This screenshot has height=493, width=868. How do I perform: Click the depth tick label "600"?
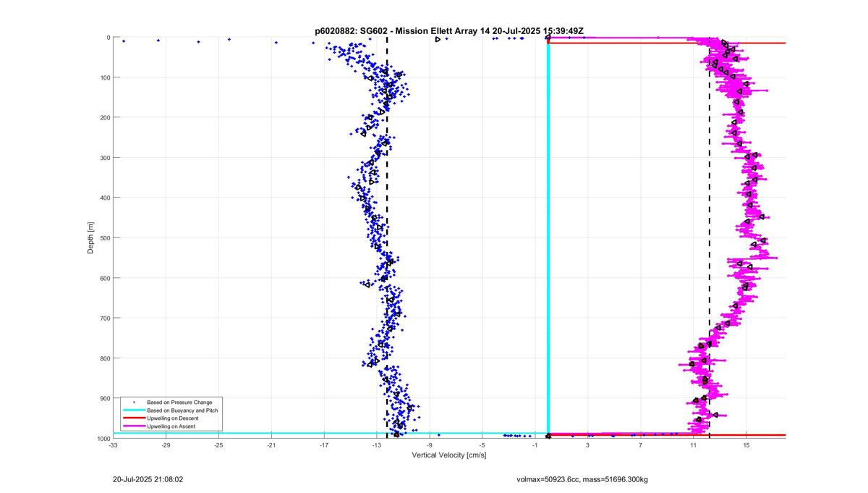(106, 278)
